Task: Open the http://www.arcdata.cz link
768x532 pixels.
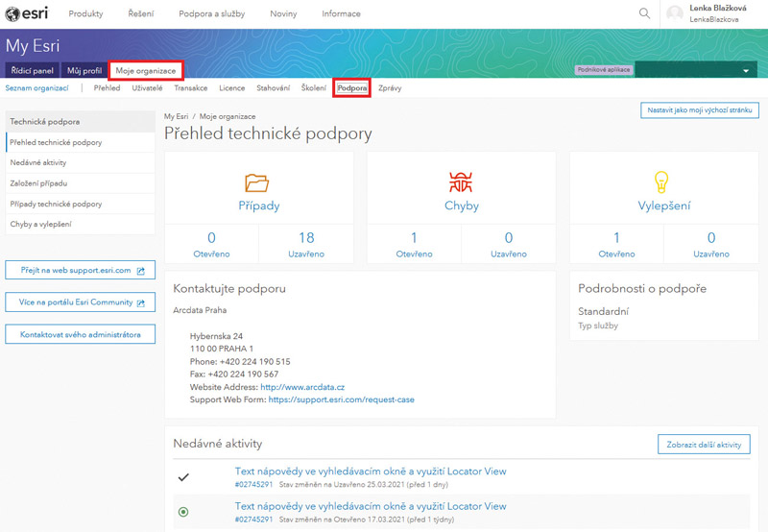Action: click(x=302, y=387)
